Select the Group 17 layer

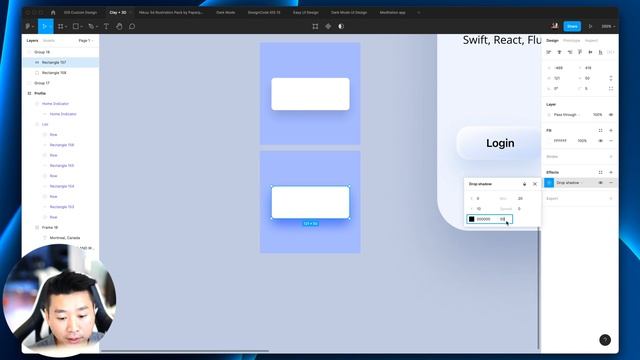pyautogui.click(x=60, y=83)
